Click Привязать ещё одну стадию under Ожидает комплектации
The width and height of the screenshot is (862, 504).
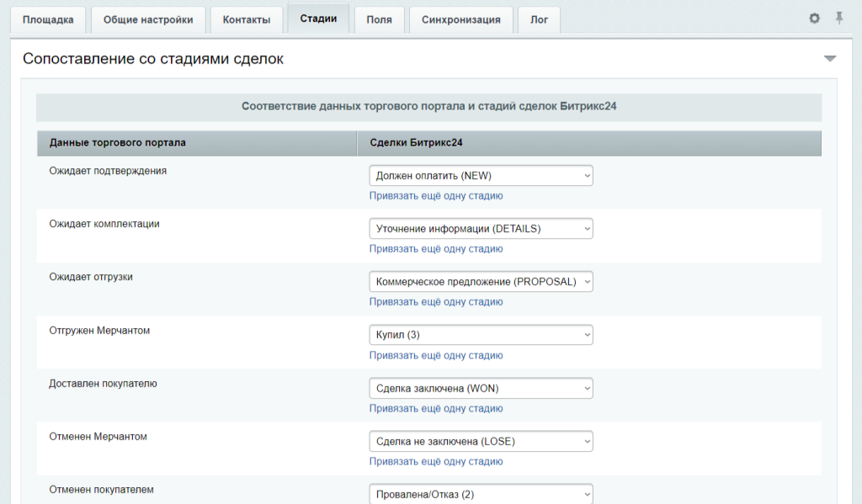tap(436, 249)
